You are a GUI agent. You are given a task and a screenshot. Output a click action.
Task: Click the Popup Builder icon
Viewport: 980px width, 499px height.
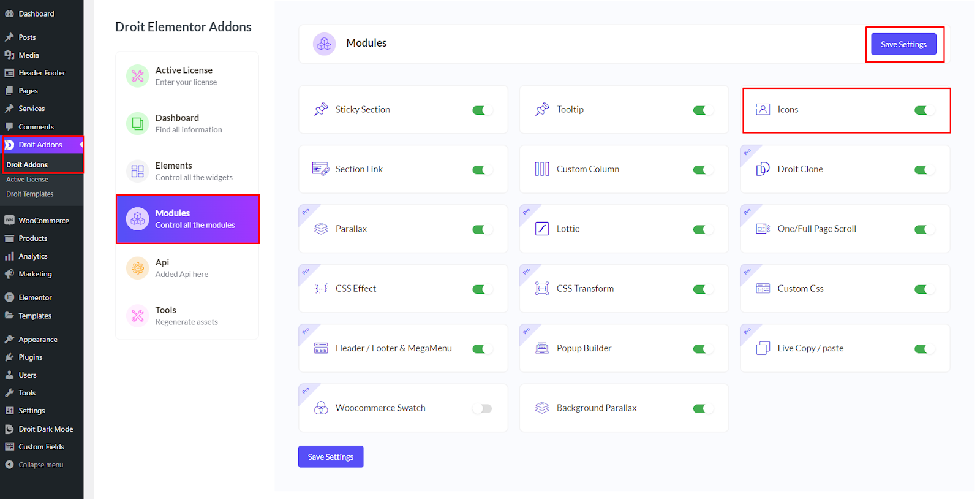coord(542,348)
